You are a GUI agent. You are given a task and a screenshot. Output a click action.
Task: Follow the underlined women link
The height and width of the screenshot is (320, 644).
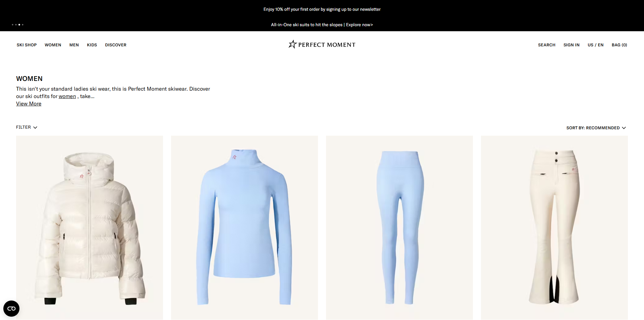click(67, 96)
